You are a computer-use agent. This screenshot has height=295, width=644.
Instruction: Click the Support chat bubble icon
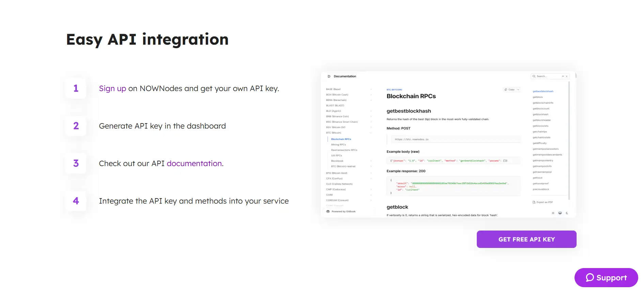pos(590,278)
